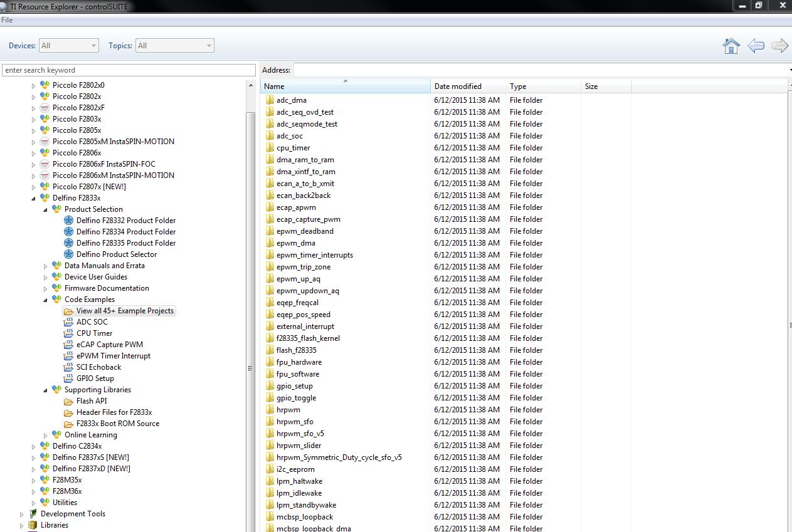Sort by the Size column header
The image size is (792, 532).
606,86
